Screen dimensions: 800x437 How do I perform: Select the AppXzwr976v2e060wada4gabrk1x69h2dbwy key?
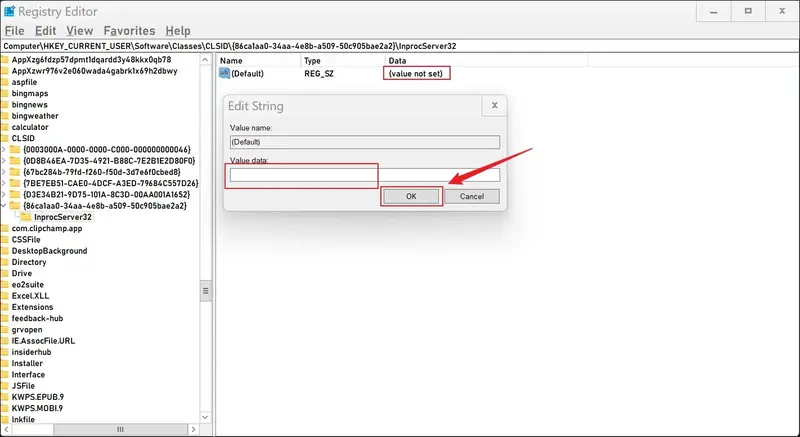(x=94, y=71)
